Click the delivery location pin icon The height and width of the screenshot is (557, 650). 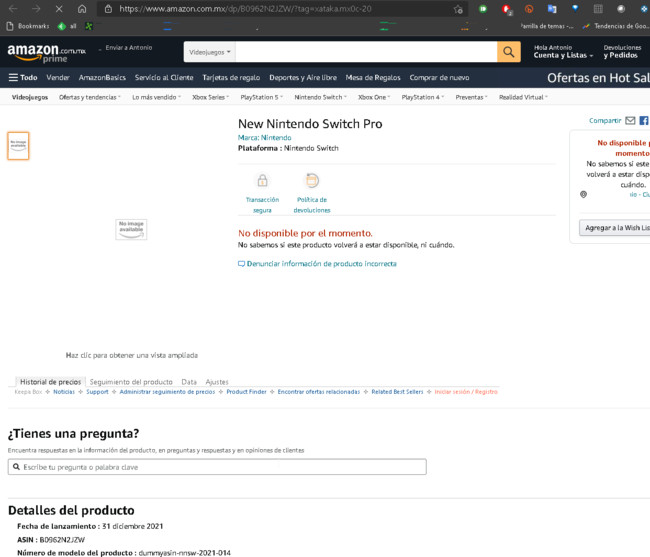pos(583,194)
